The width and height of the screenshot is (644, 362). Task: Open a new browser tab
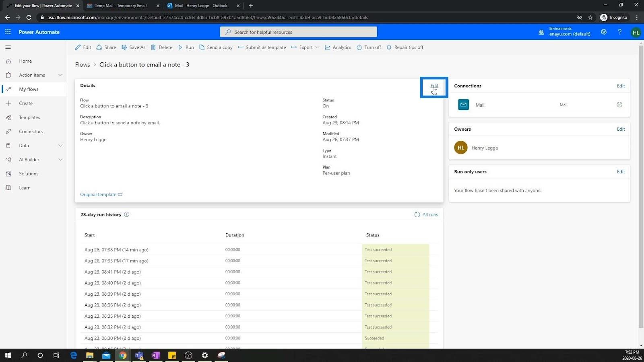(251, 6)
